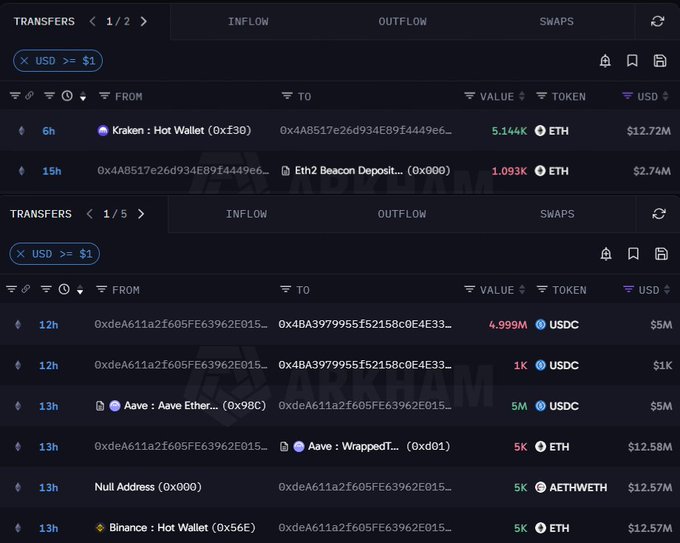The image size is (680, 543).
Task: Open Eth2 Beacon Deposit (0x000) contract
Action: point(372,170)
